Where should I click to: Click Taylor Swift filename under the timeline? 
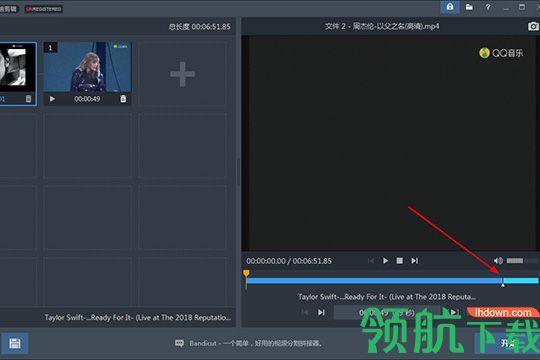click(387, 297)
